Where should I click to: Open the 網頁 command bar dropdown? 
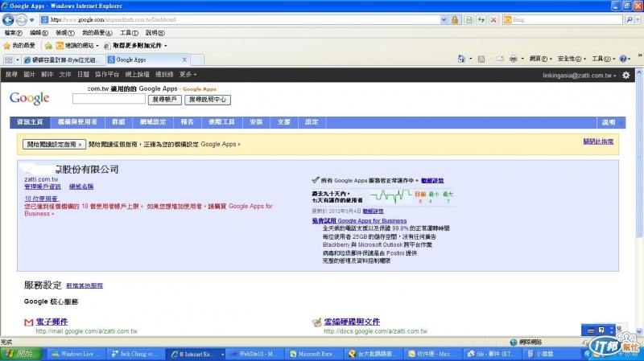pos(540,59)
